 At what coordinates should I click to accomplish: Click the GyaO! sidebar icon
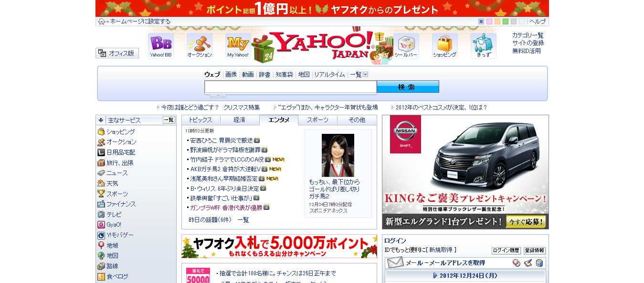(x=101, y=225)
